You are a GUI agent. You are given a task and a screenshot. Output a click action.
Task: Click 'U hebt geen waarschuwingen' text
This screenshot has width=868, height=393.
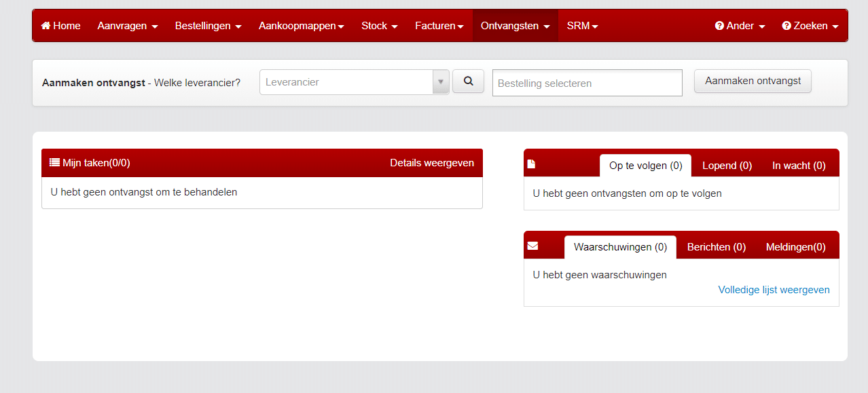tap(600, 275)
